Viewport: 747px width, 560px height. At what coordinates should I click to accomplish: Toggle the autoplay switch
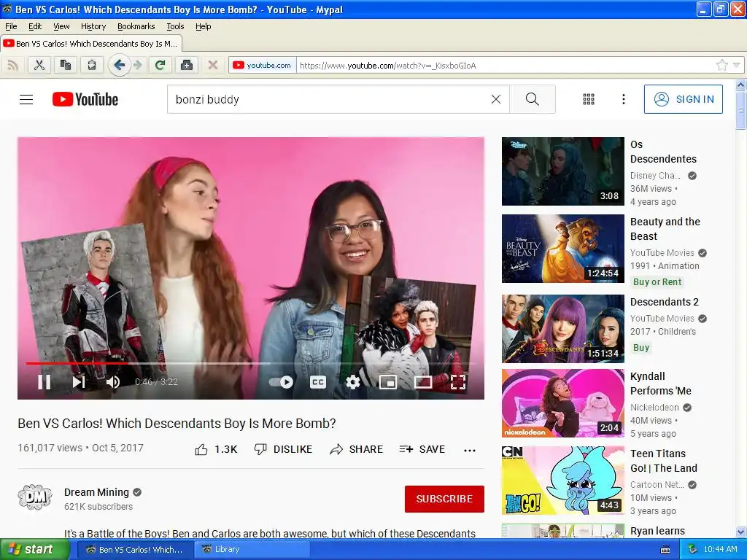pos(281,382)
